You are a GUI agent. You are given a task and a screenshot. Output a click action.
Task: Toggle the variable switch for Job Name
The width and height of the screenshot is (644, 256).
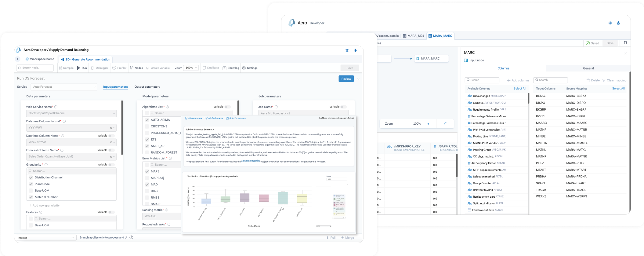[x=344, y=107]
